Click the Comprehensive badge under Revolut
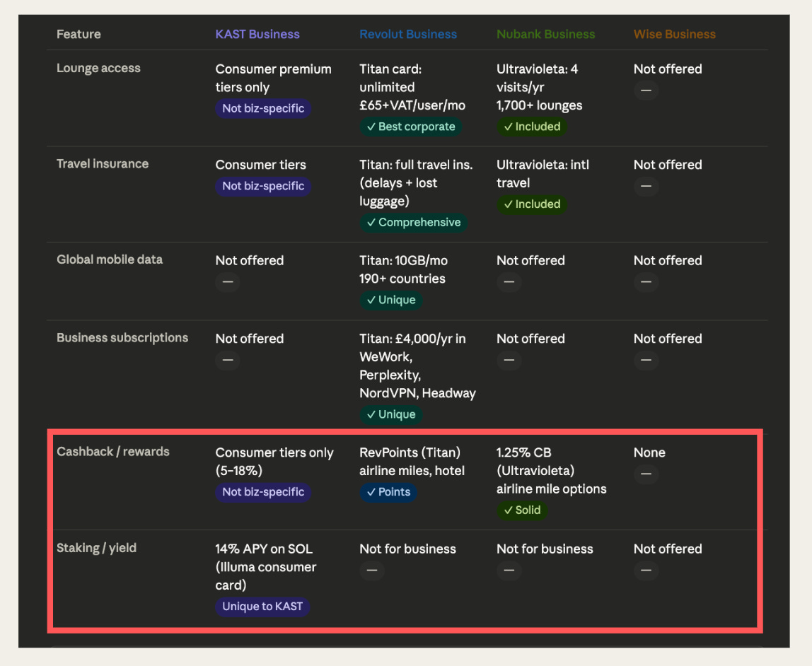812x666 pixels. point(413,223)
